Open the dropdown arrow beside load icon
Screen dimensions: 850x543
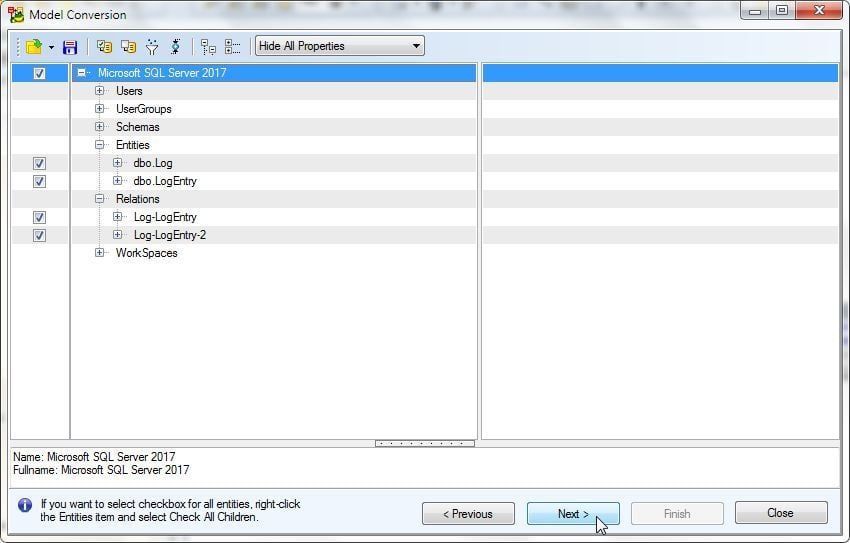pyautogui.click(x=51, y=47)
